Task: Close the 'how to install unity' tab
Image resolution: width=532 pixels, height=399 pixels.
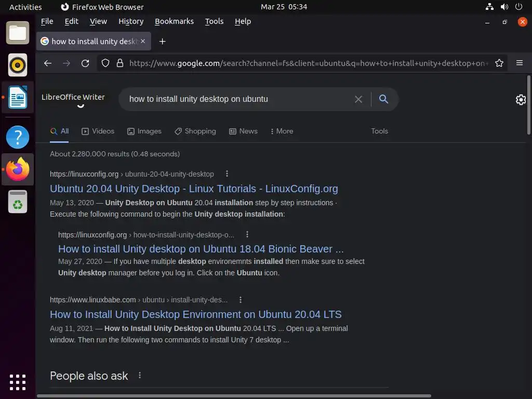Action: tap(143, 41)
